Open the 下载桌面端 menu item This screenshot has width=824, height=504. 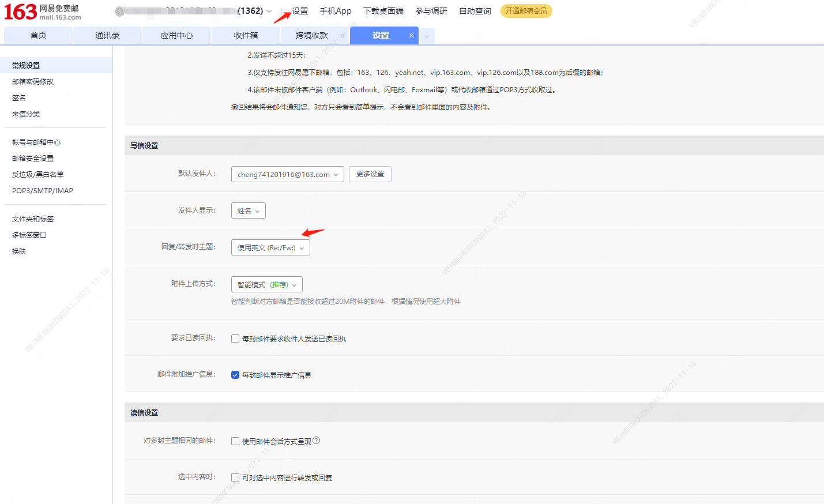[x=383, y=10]
